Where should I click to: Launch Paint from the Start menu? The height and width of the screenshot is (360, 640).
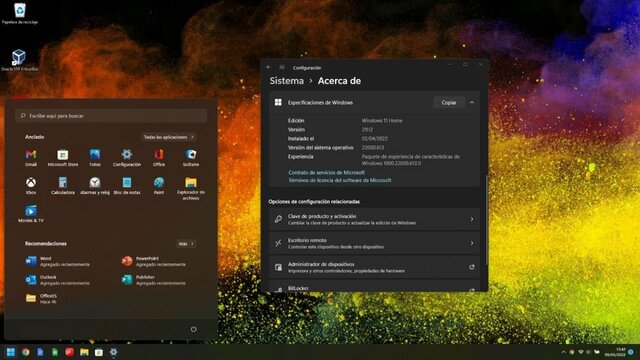(x=159, y=186)
